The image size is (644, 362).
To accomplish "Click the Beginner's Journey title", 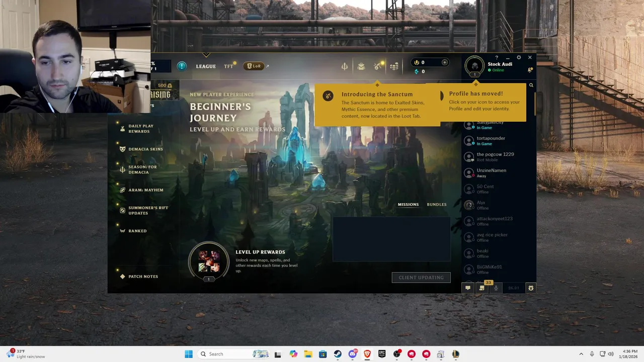I will click(x=220, y=113).
